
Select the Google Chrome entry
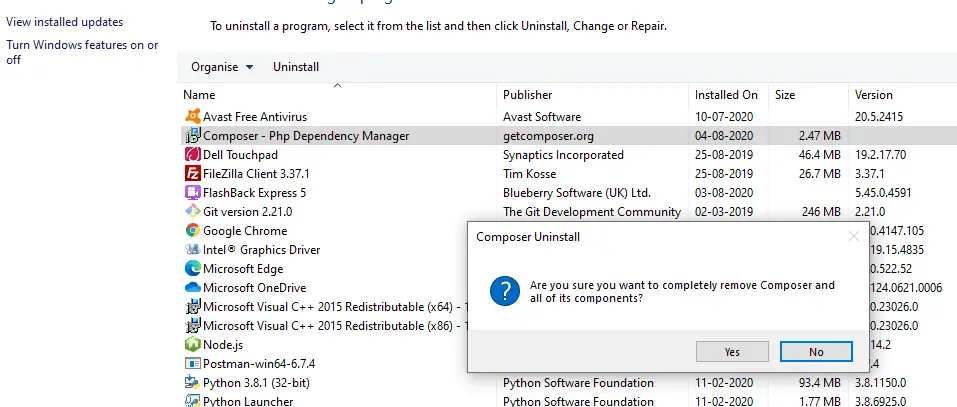point(245,231)
